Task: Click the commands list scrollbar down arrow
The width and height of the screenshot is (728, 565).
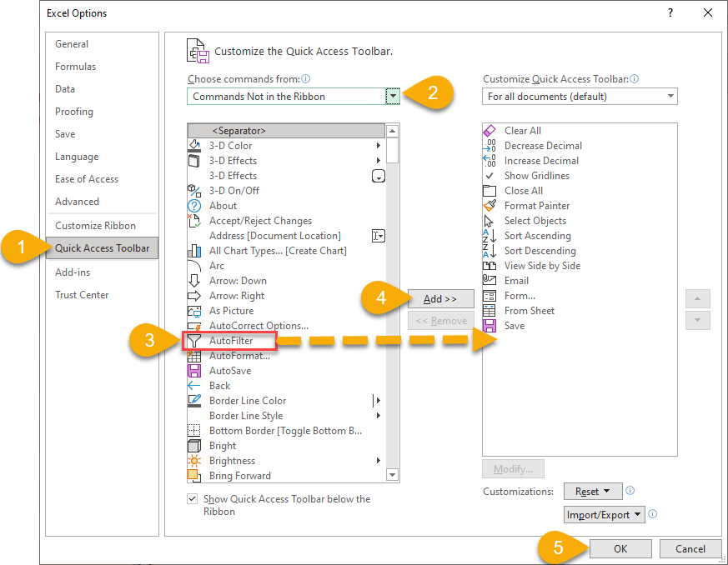Action: (393, 476)
